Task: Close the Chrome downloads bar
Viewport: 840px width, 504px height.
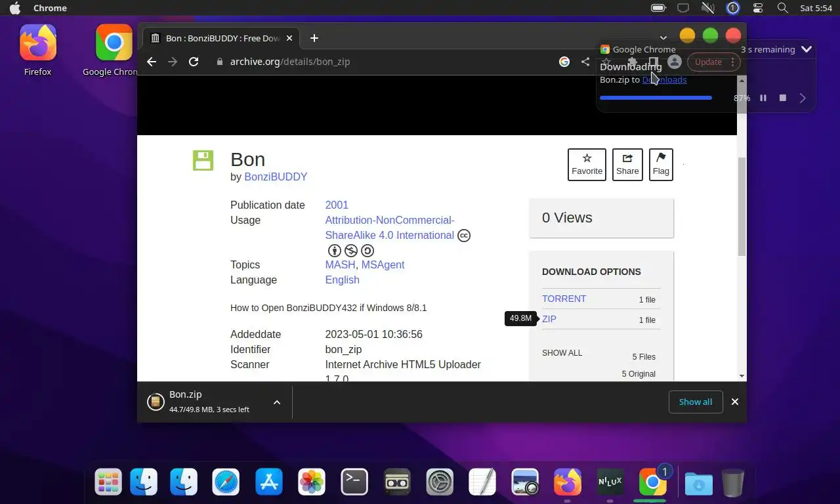Action: [x=735, y=402]
